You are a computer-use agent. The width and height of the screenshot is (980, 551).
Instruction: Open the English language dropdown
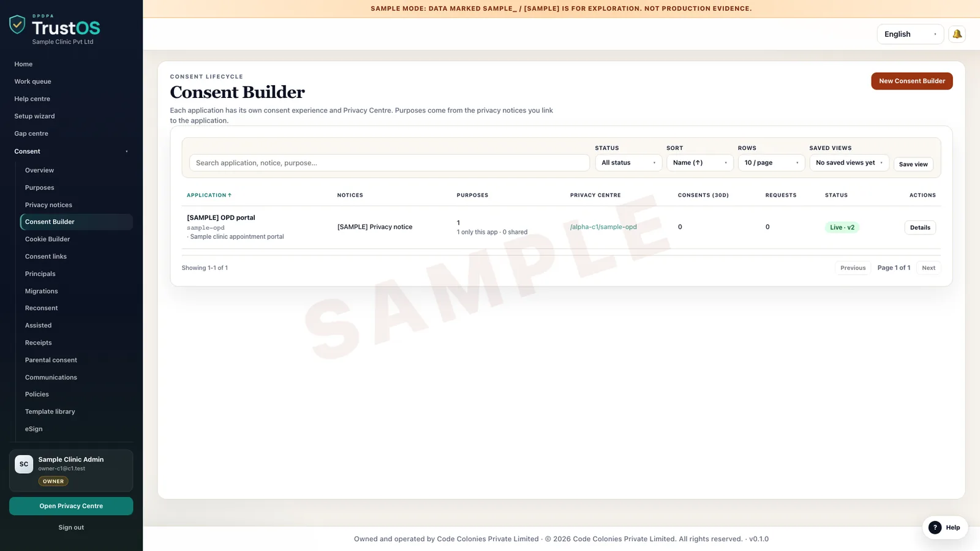click(910, 34)
